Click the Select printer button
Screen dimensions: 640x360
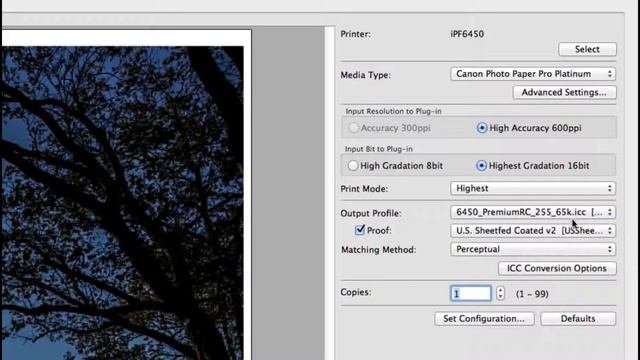point(587,49)
